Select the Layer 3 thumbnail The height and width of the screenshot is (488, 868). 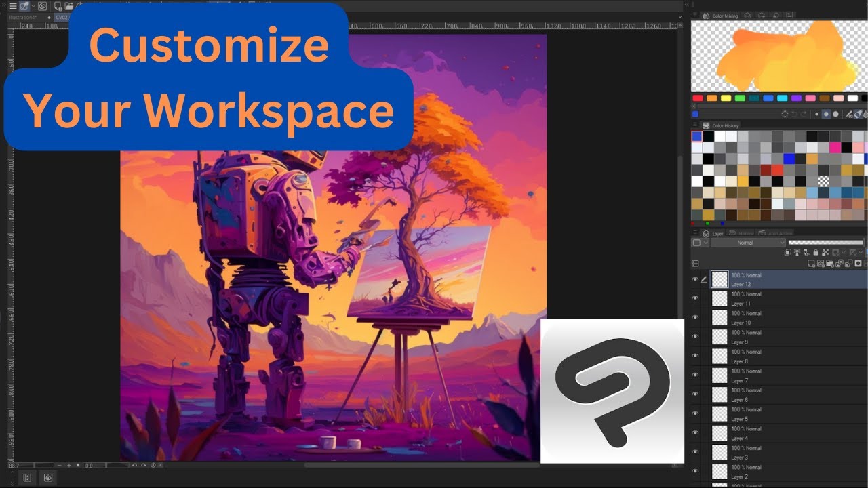pyautogui.click(x=719, y=452)
